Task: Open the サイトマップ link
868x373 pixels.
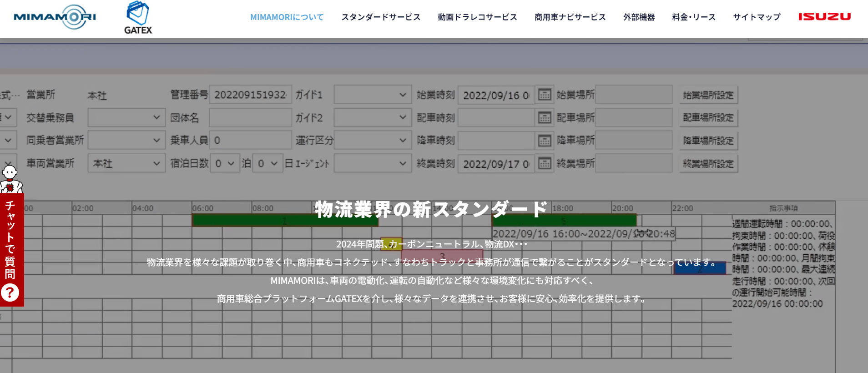Action: 757,17
